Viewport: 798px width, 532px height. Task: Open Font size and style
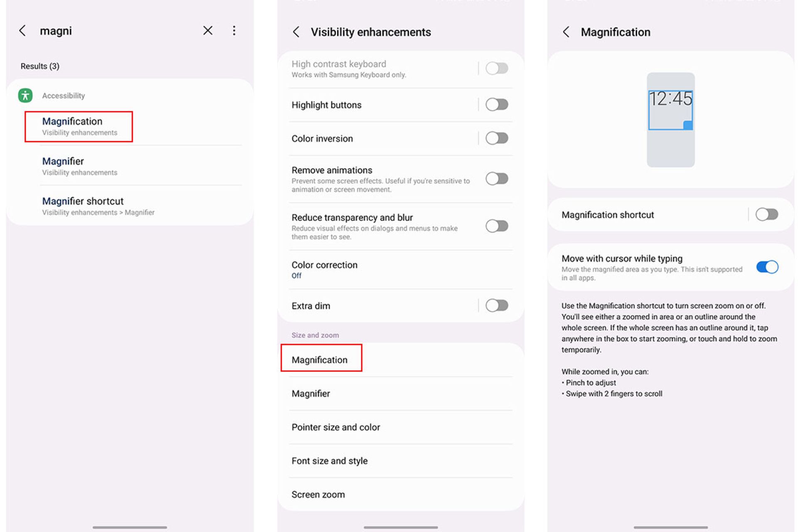(401, 461)
